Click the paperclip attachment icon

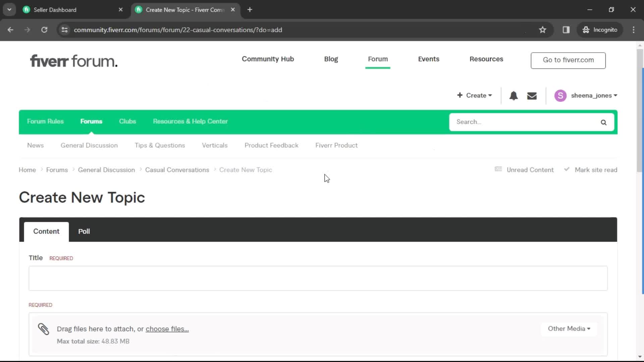pos(43,328)
